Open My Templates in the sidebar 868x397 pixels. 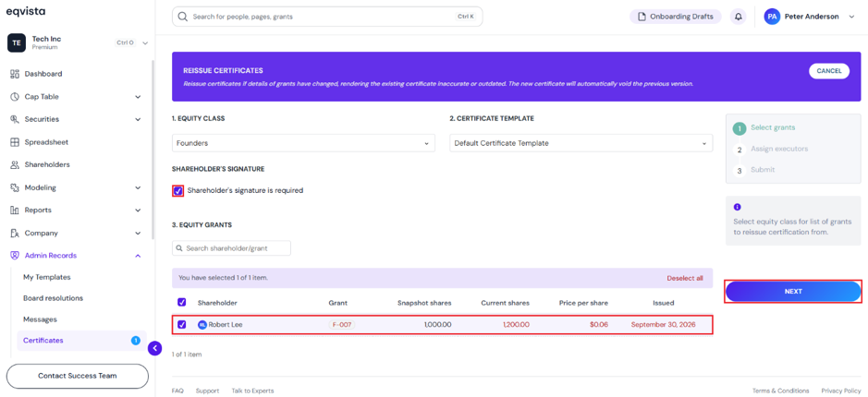[47, 277]
